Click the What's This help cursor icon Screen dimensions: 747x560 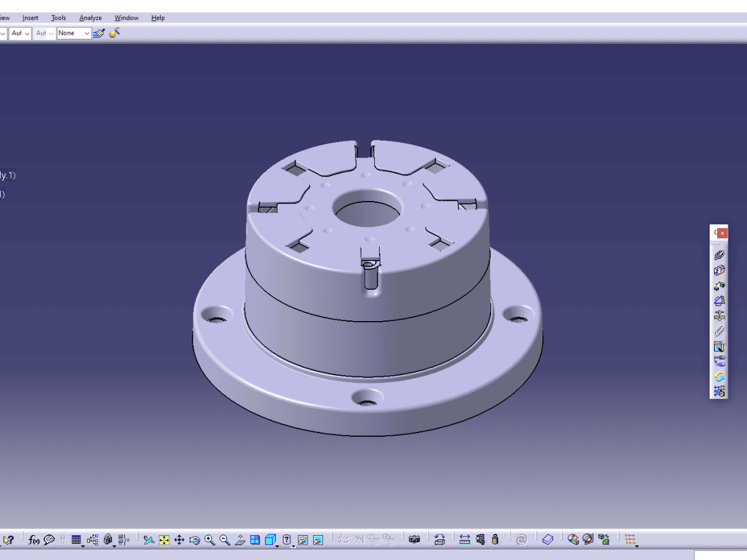click(x=8, y=540)
